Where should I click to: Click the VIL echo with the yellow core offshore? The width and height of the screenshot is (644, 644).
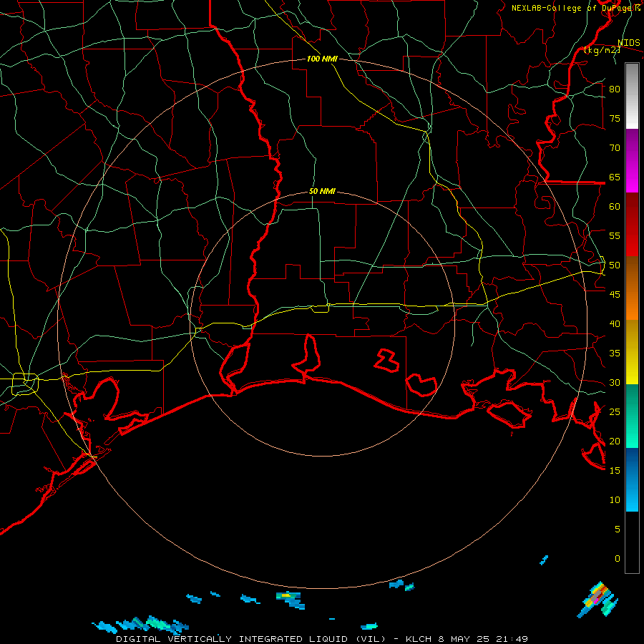click(290, 599)
